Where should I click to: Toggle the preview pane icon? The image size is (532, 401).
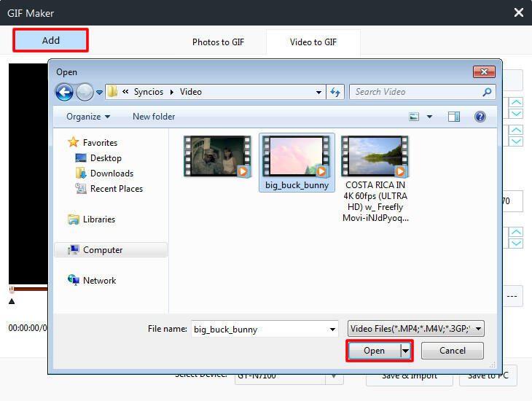[454, 117]
